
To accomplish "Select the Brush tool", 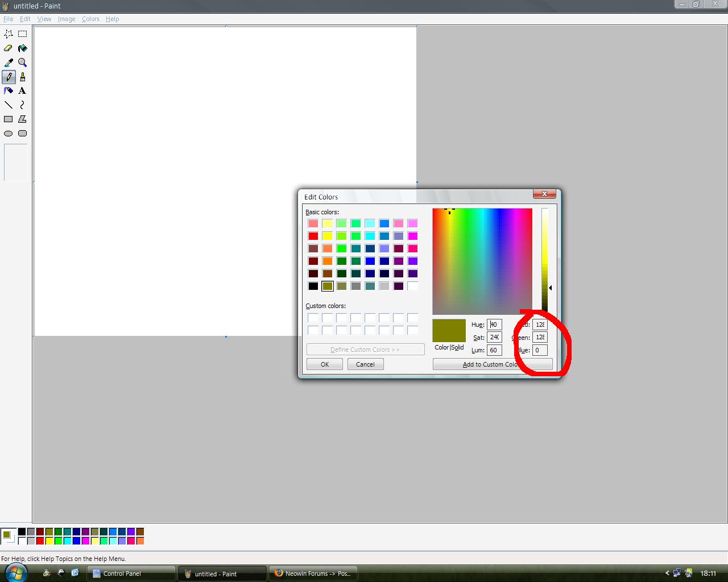I will (23, 77).
